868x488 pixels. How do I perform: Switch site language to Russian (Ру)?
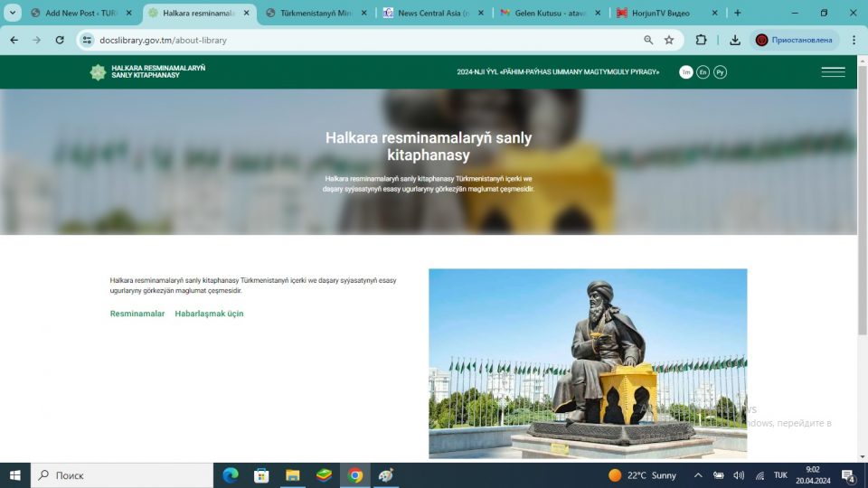click(720, 72)
